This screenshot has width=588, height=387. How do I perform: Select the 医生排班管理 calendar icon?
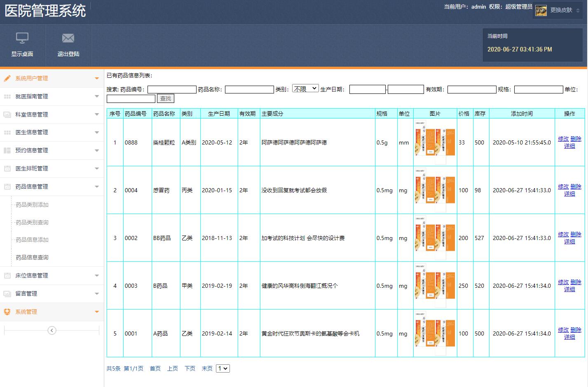(x=7, y=168)
